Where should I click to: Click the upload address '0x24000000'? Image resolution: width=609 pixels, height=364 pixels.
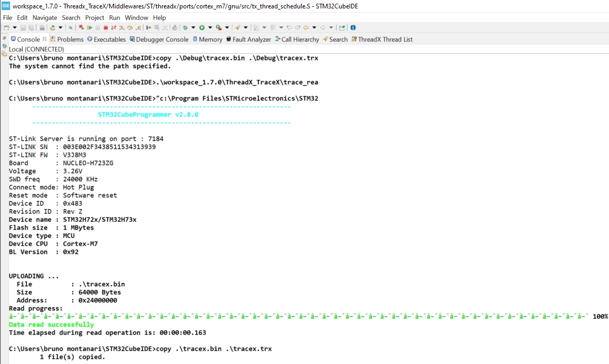pos(98,300)
